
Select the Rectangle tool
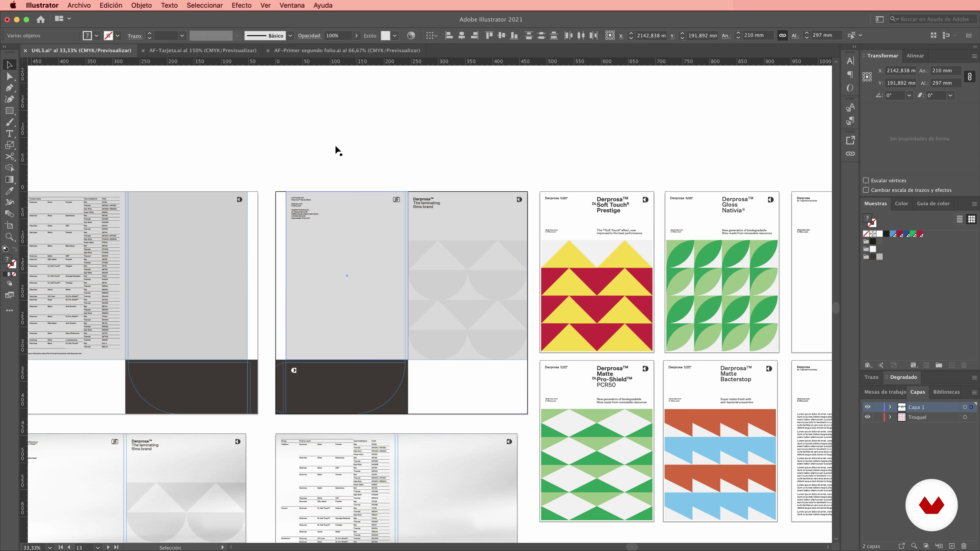pyautogui.click(x=9, y=111)
